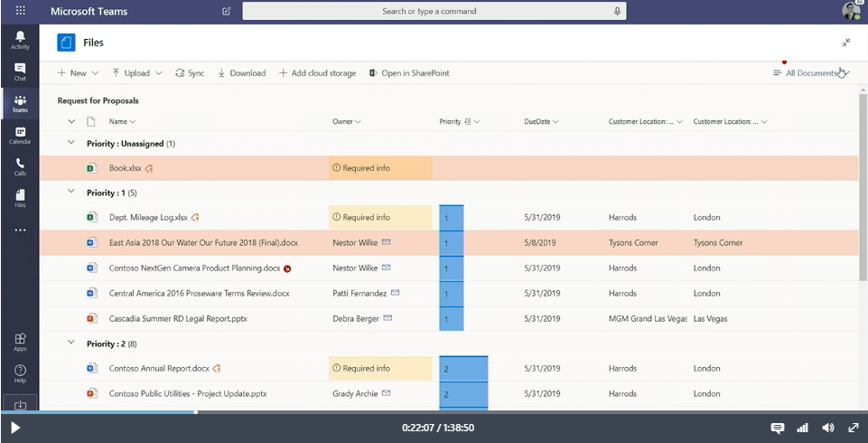This screenshot has height=443, width=868.
Task: Click mail icon beside Patti Fernandez
Action: click(x=396, y=293)
